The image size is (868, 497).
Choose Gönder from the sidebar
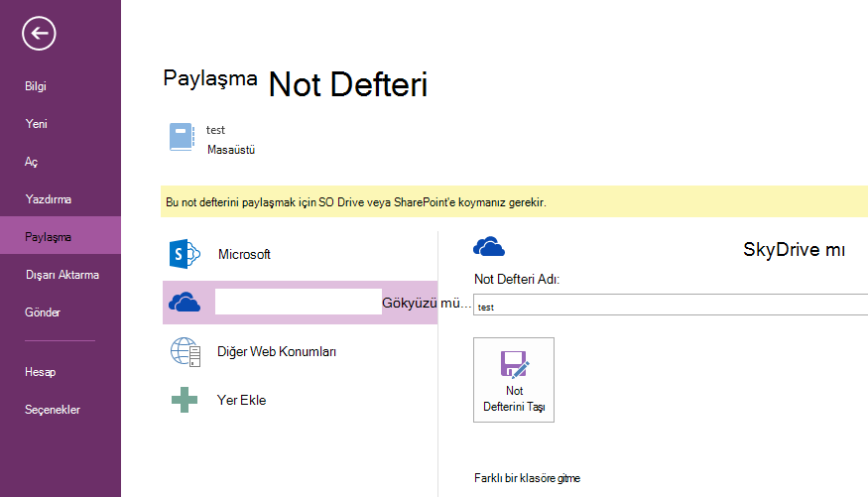(x=43, y=312)
